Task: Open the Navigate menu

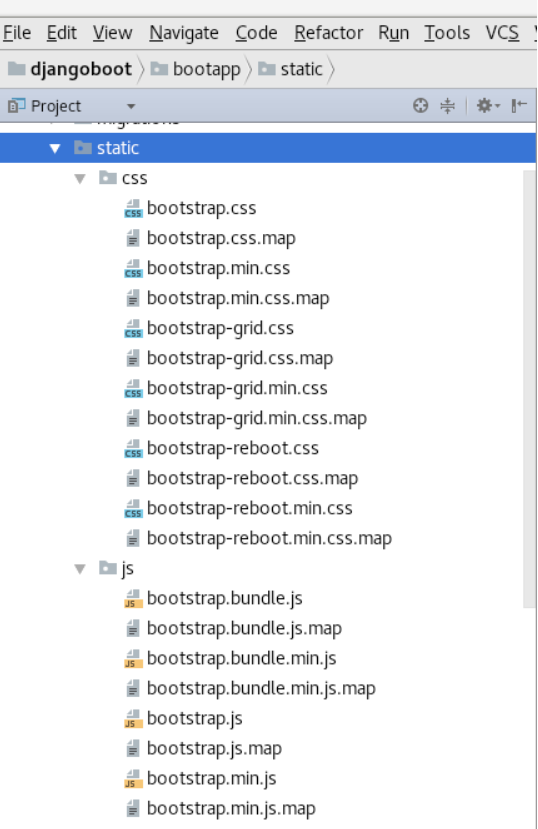Action: coord(184,33)
